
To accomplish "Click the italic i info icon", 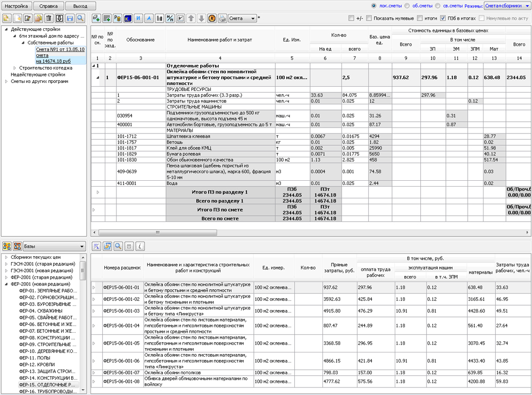I will point(139,246).
